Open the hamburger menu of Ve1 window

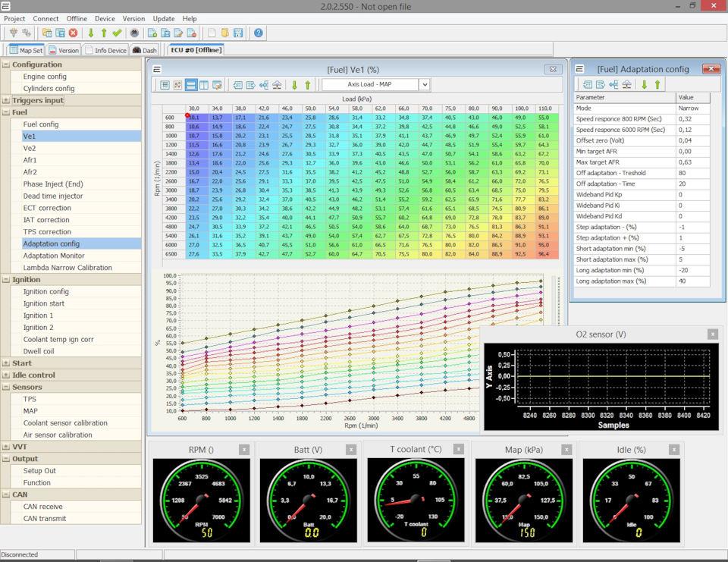pos(157,70)
